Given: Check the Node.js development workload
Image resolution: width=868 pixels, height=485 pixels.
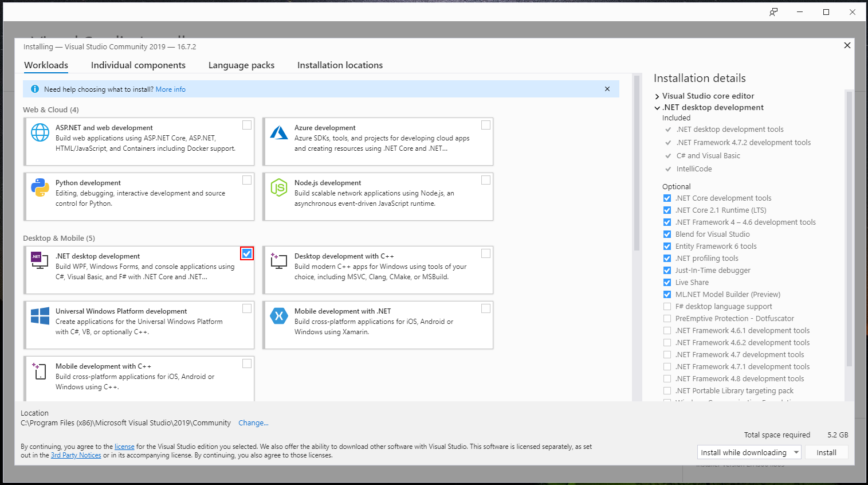Looking at the screenshot, I should tap(486, 180).
